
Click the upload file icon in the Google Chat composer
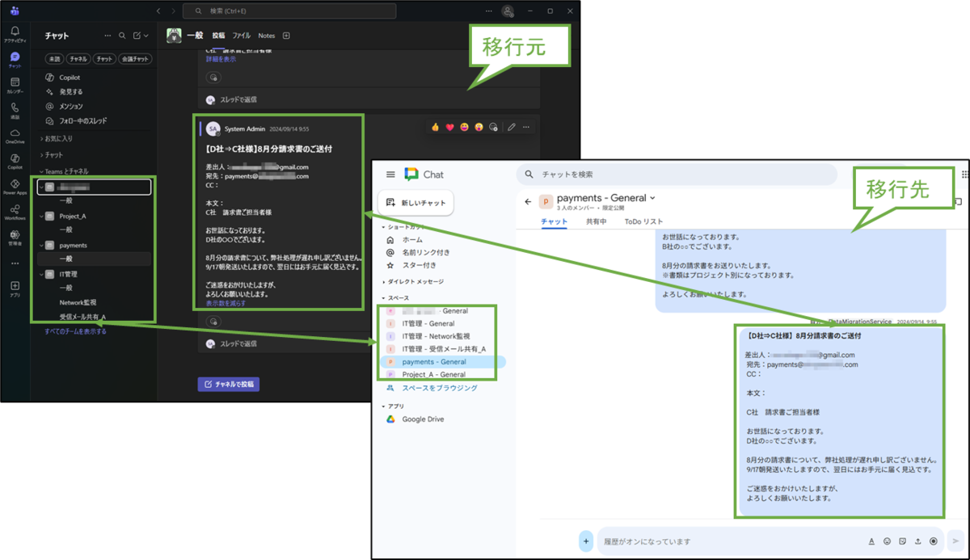pyautogui.click(x=918, y=541)
